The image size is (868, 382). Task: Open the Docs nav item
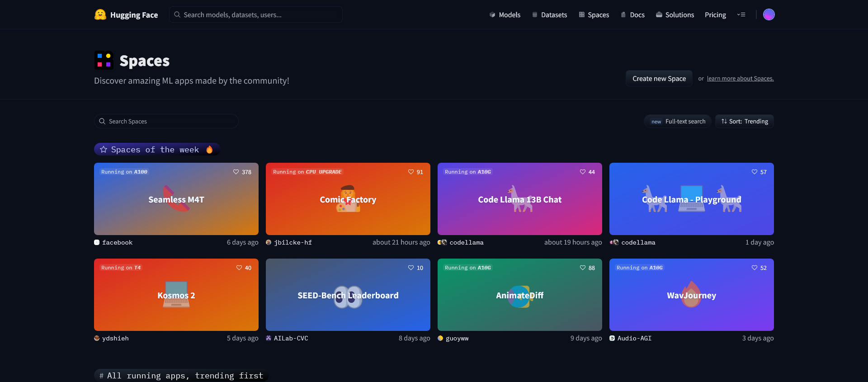632,15
